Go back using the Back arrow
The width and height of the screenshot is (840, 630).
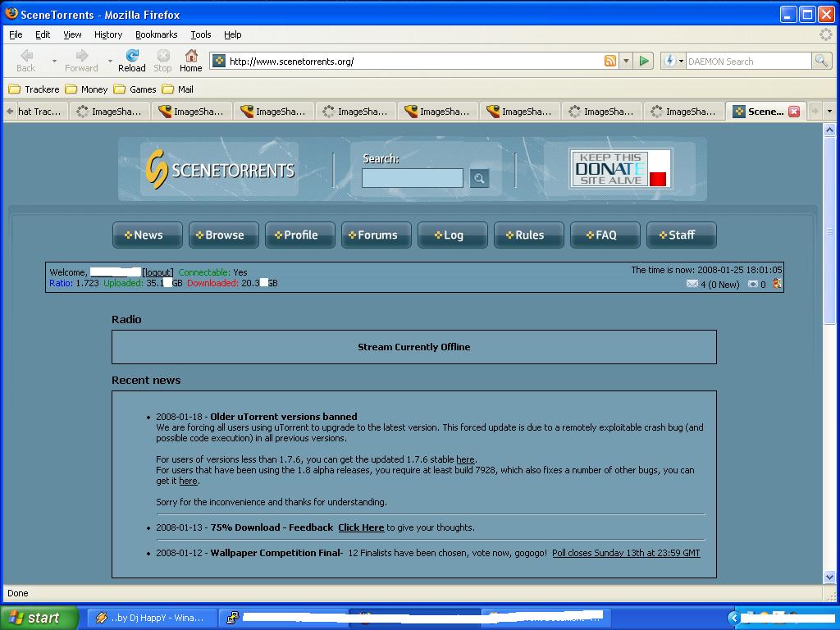click(x=25, y=61)
